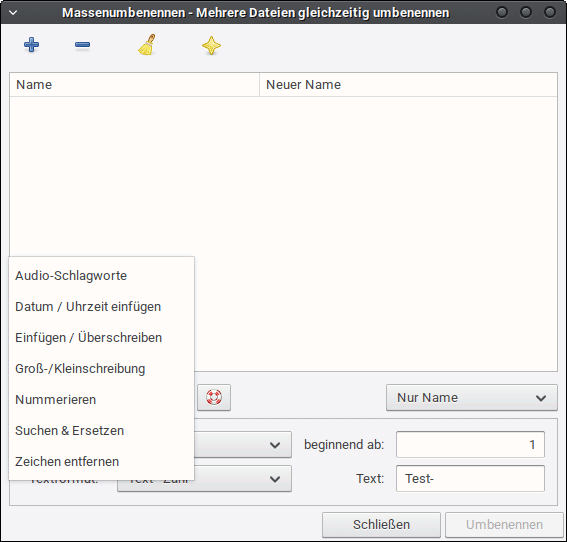Pick Einfügen / Überschreiben entry
The width and height of the screenshot is (567, 542).
pyautogui.click(x=101, y=338)
